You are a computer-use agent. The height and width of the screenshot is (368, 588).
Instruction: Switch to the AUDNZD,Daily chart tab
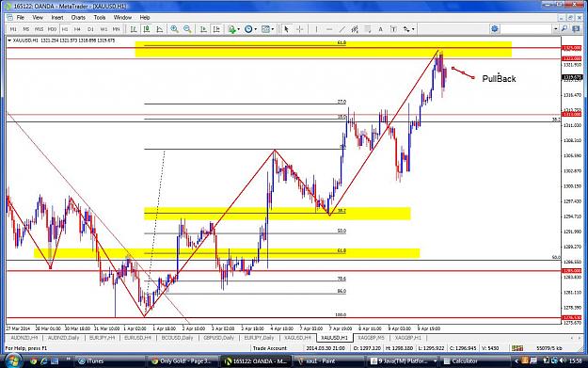pyautogui.click(x=63, y=338)
